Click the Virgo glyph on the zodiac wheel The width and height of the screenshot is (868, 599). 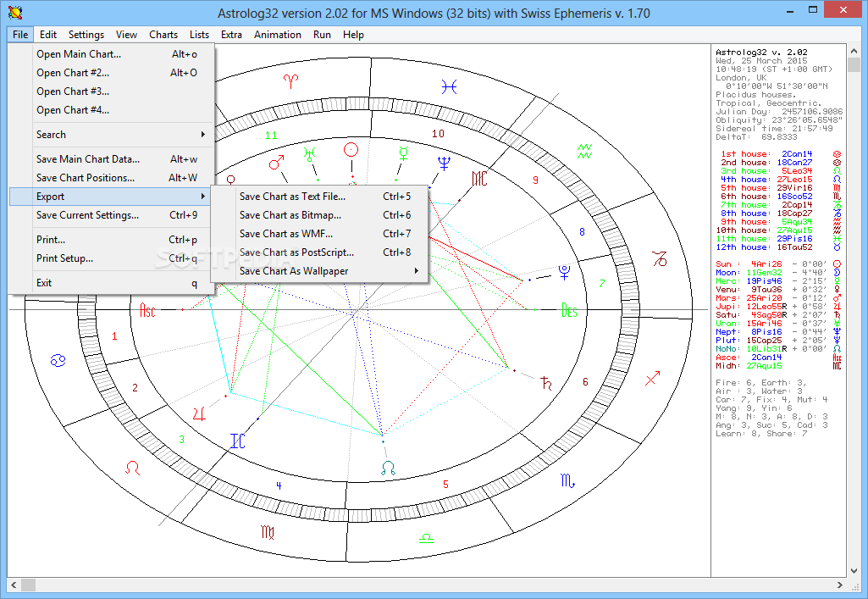pyautogui.click(x=268, y=532)
